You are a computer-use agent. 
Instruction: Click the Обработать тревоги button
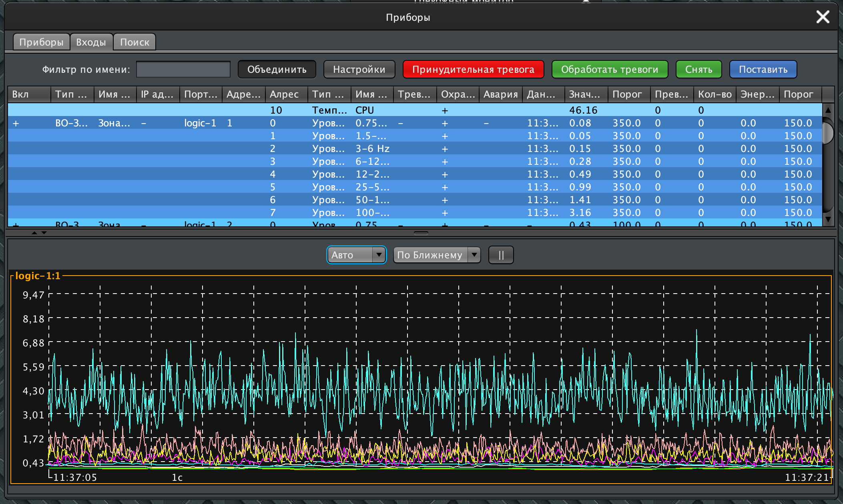click(609, 70)
